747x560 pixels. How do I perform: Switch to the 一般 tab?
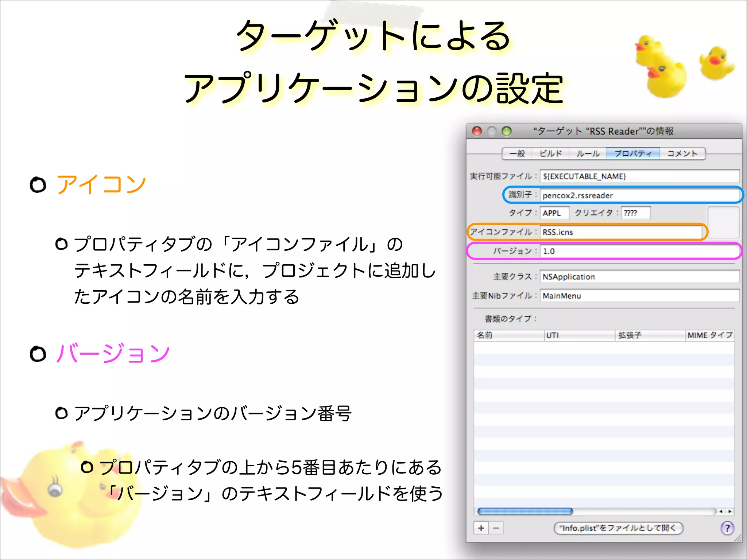pyautogui.click(x=517, y=153)
